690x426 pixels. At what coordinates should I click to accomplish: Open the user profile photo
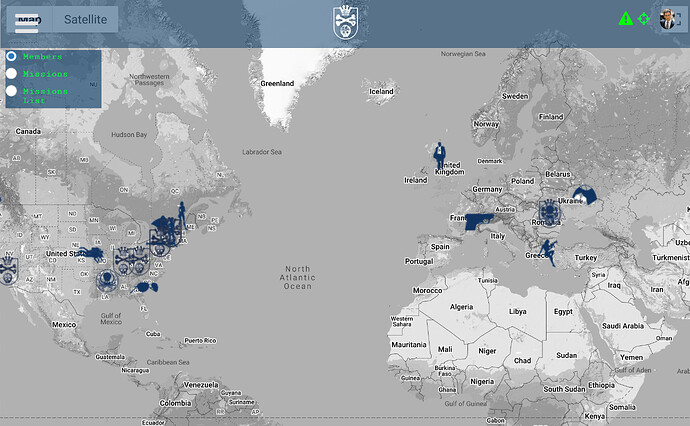pyautogui.click(x=667, y=19)
